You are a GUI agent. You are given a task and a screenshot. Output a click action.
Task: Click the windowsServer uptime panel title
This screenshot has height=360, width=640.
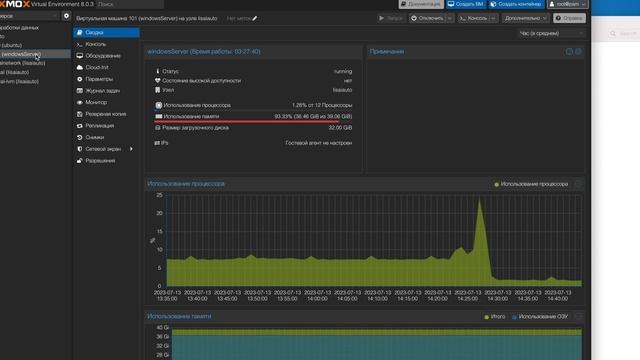(x=204, y=52)
